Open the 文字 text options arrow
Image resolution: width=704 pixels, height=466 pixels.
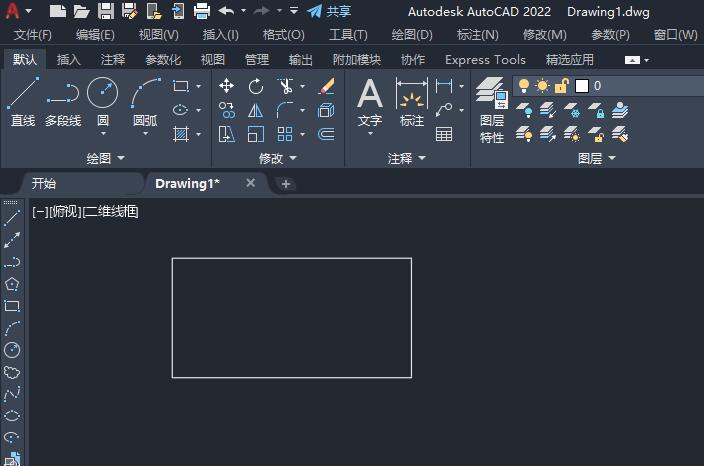370,133
